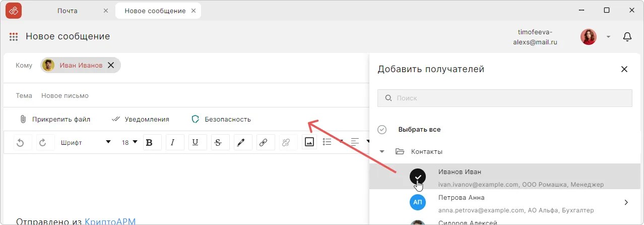Click the Петрова Анна name

pos(462,197)
